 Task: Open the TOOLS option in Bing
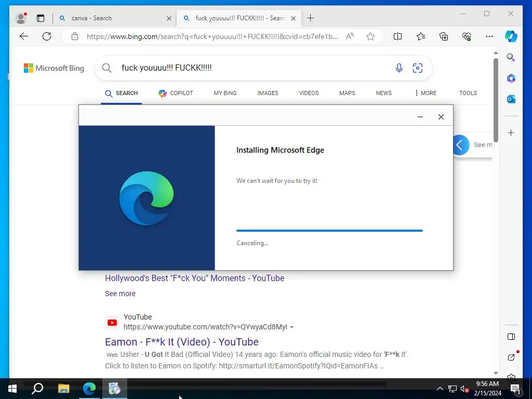pos(468,94)
